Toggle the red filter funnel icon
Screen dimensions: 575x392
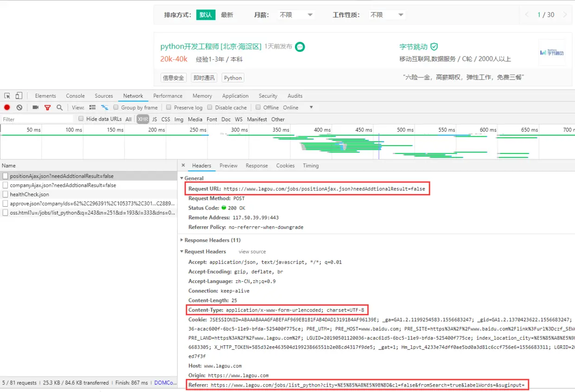point(47,107)
